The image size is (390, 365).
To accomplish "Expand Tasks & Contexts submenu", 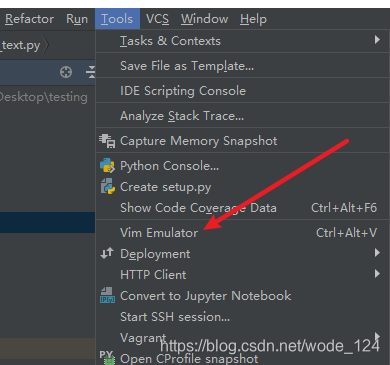I will pos(242,41).
